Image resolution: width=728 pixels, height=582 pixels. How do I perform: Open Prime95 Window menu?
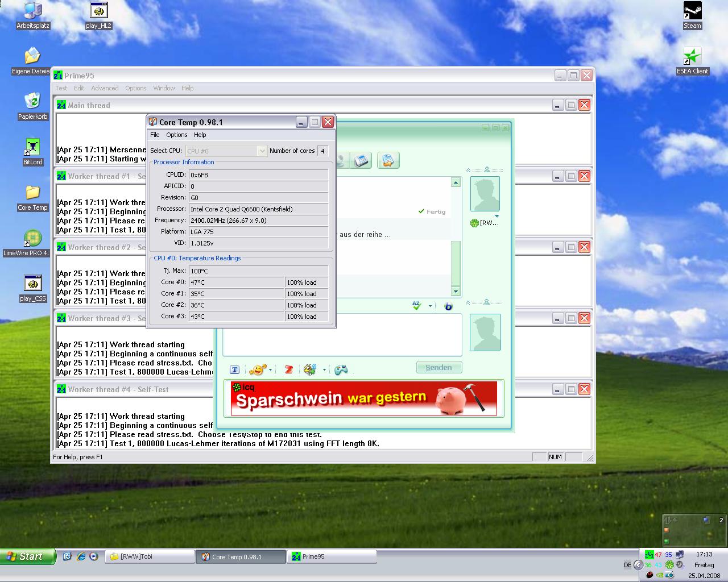[164, 88]
